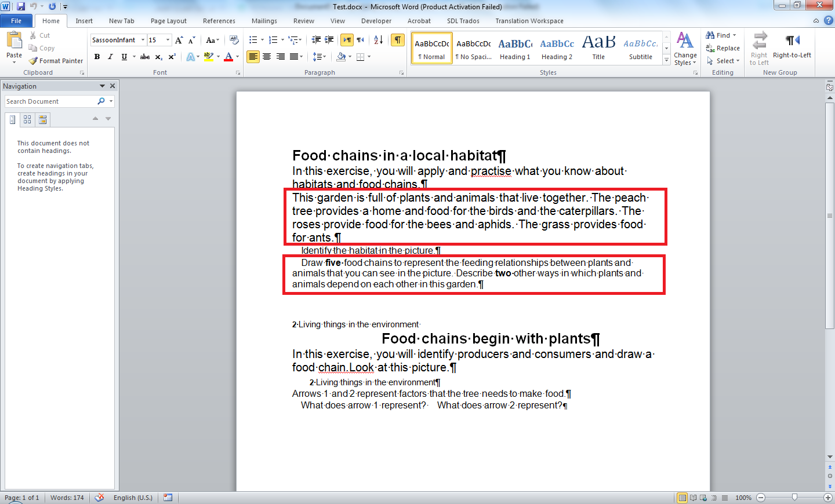Browse headings in Navigation pane
The image size is (835, 504).
12,119
